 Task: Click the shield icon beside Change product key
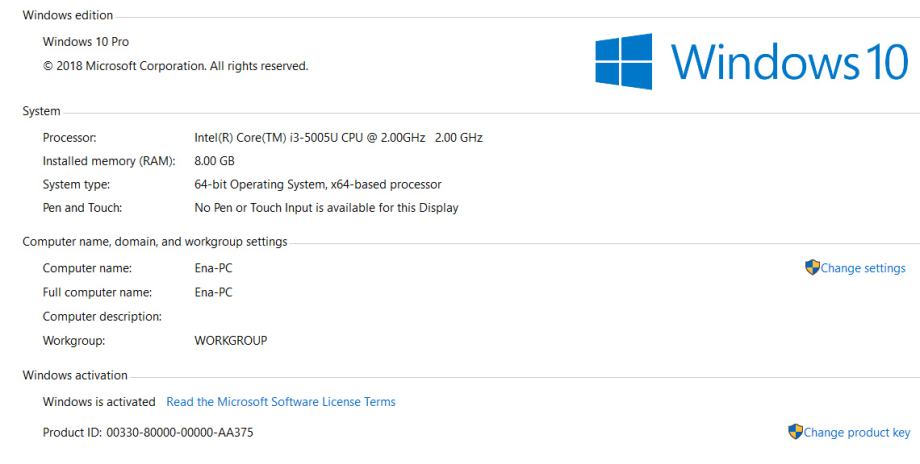pyautogui.click(x=796, y=432)
